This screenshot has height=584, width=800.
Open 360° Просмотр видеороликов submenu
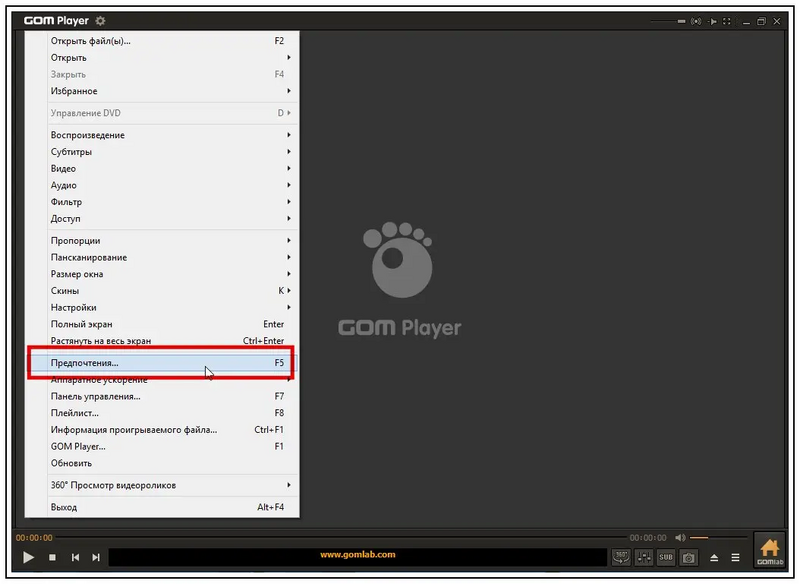pos(162,485)
